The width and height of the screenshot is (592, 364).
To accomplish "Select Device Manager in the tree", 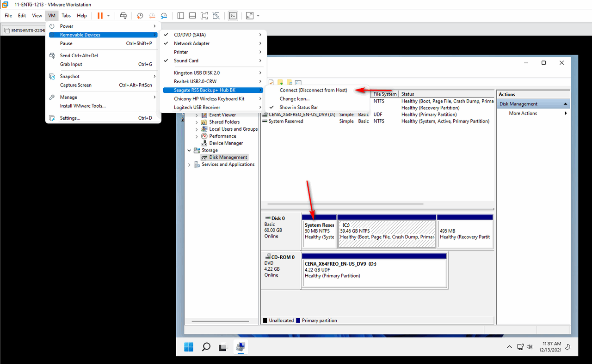I will [226, 143].
